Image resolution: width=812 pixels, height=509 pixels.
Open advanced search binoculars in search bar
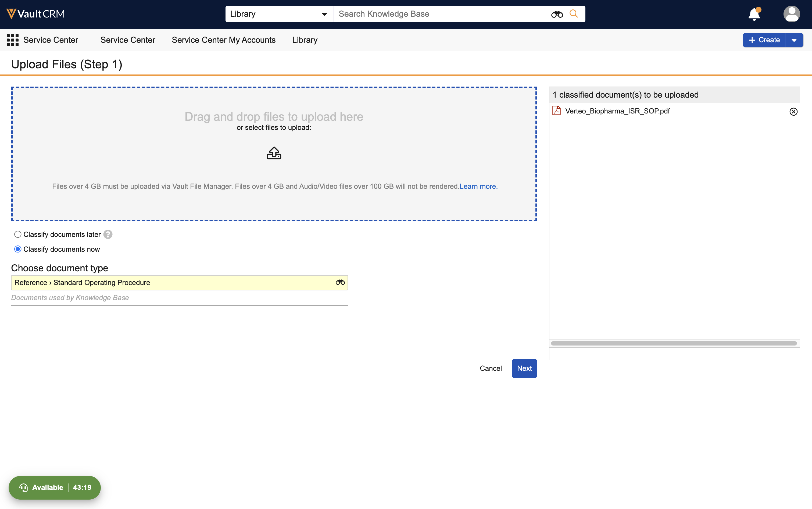click(x=557, y=14)
